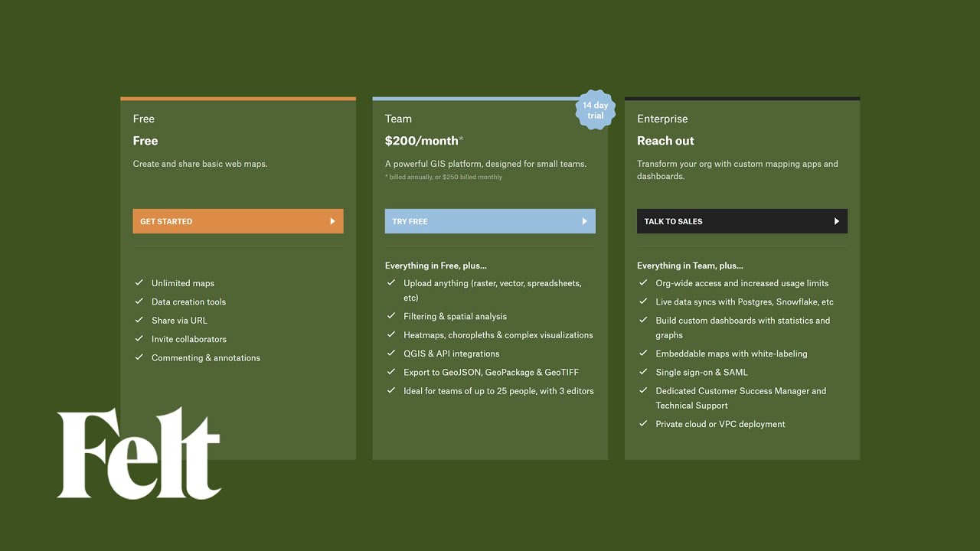
Task: Click checkmark beside Unlimited maps
Action: click(139, 282)
